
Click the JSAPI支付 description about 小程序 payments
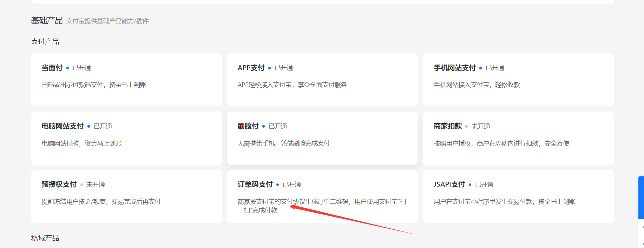[x=505, y=201]
